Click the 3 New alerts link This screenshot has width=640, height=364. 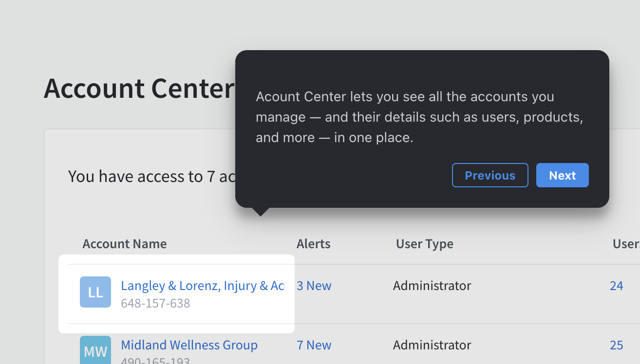click(x=314, y=286)
